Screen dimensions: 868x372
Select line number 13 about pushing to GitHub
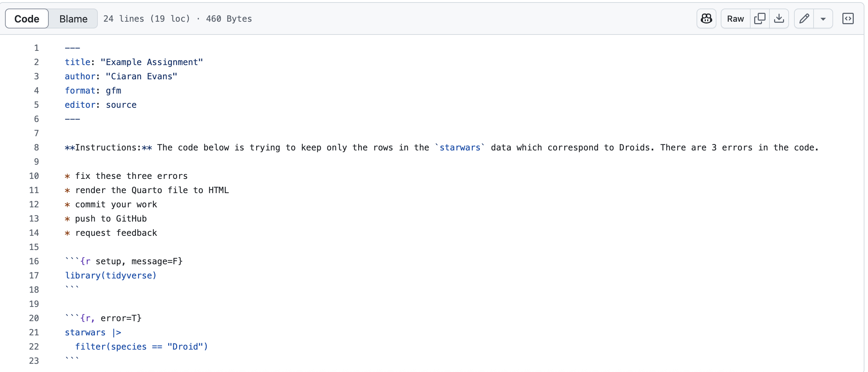coord(34,219)
